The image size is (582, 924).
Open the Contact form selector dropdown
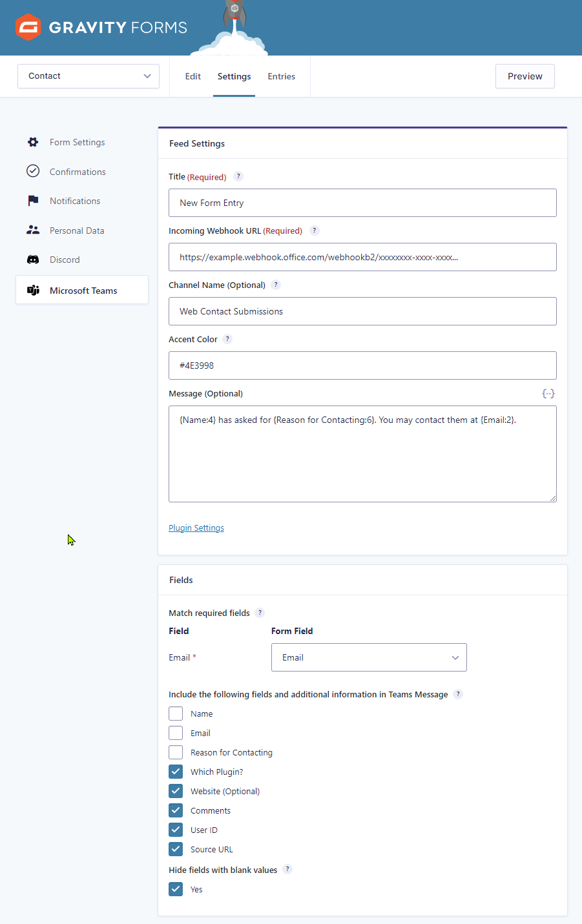(x=88, y=76)
